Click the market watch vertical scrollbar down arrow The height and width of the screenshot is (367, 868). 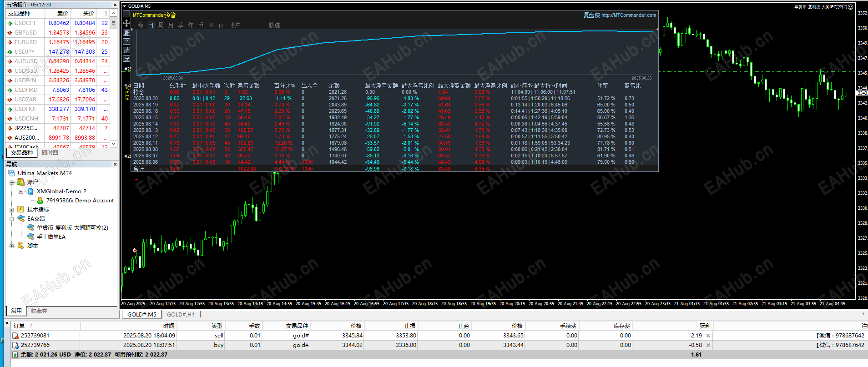(114, 144)
